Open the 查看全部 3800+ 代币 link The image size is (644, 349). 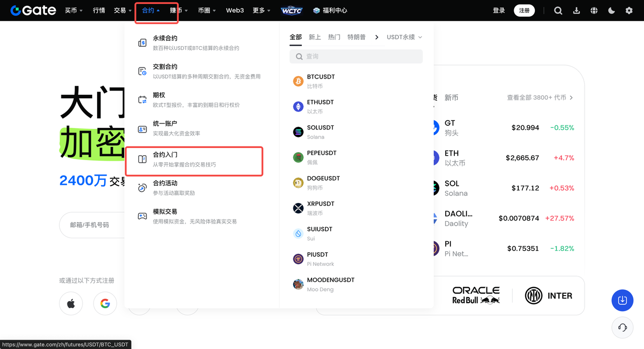pos(537,98)
